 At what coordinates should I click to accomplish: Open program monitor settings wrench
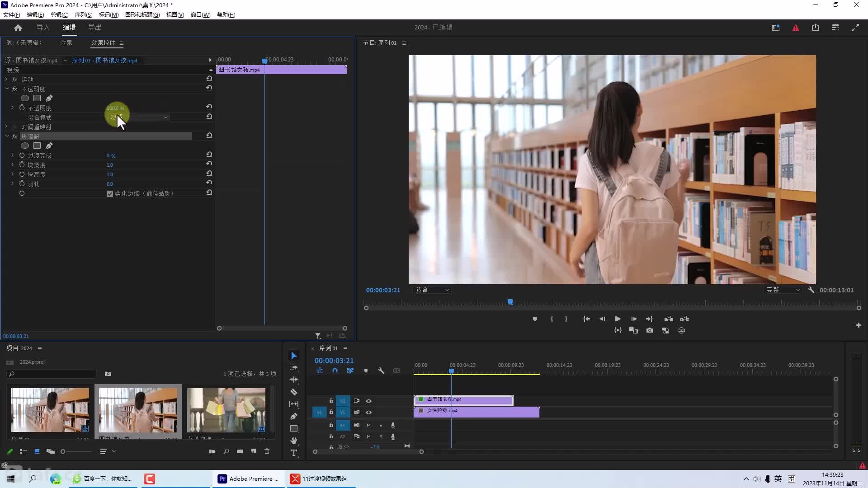coord(811,290)
